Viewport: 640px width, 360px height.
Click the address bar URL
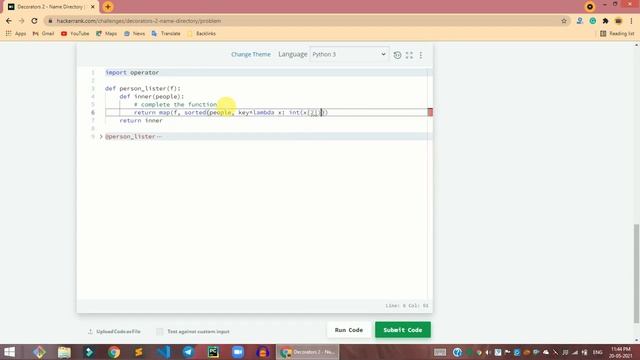139,21
